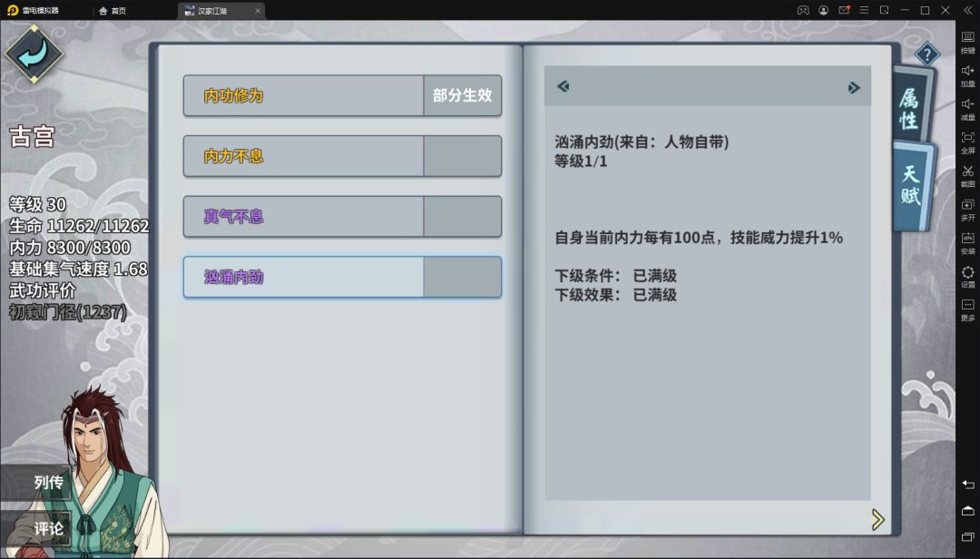980x559 pixels.
Task: Go to next skill with right arrow
Action: pos(854,87)
